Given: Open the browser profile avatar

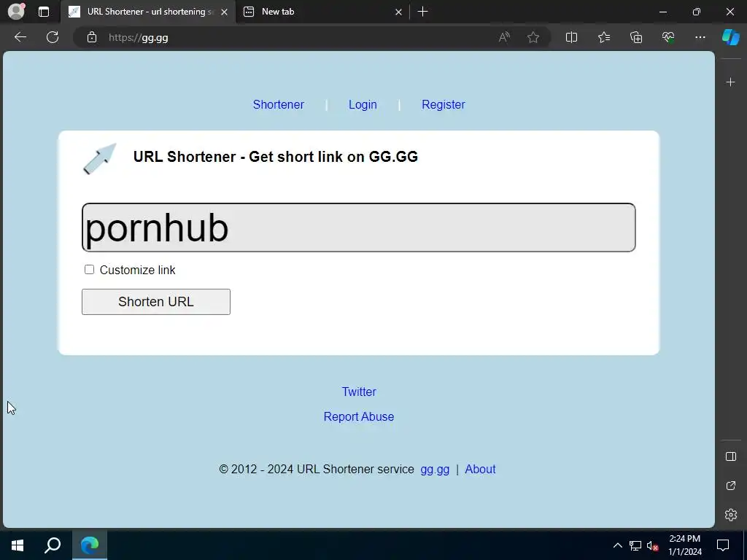Looking at the screenshot, I should click(16, 12).
